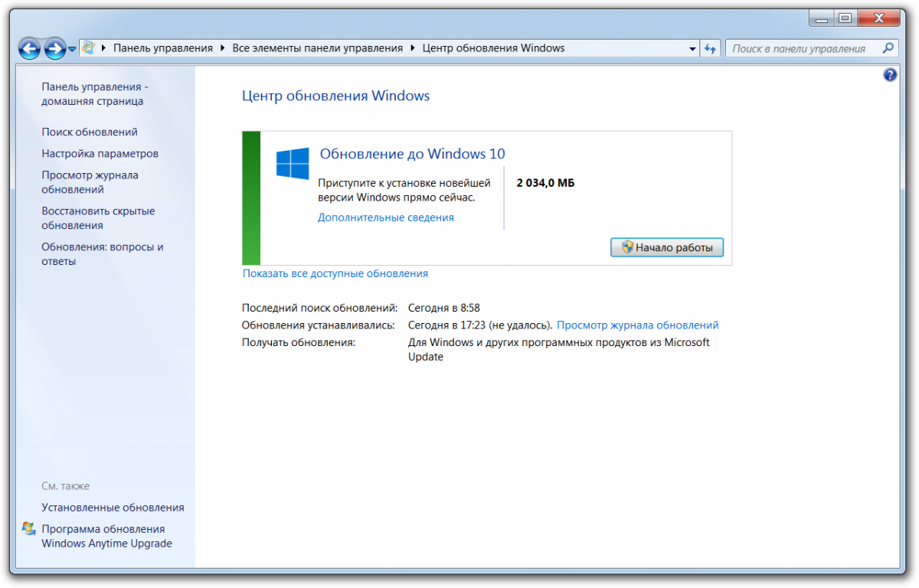Select Панель управления breadcrumb segment
Image resolution: width=919 pixels, height=588 pixels.
[163, 48]
